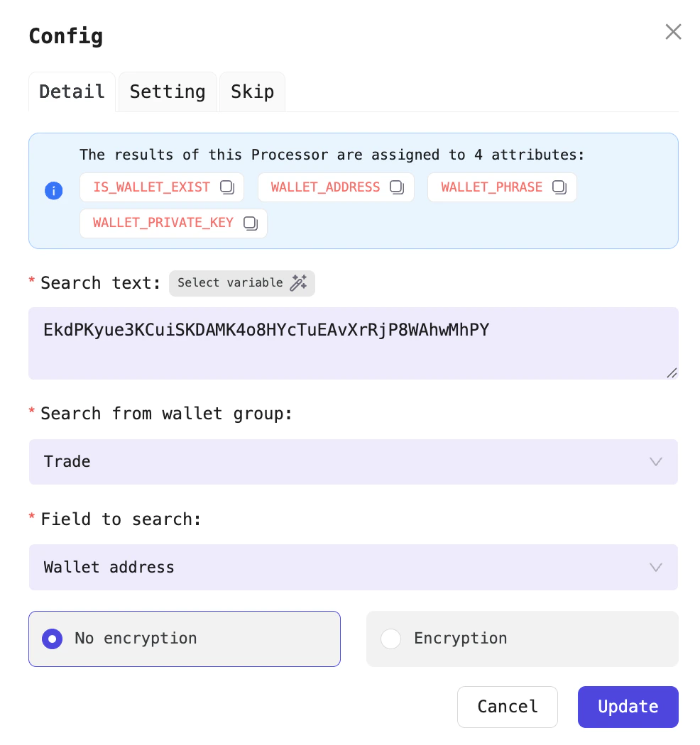Click the magic wand icon on Select variable
The height and width of the screenshot is (745, 700).
point(298,282)
